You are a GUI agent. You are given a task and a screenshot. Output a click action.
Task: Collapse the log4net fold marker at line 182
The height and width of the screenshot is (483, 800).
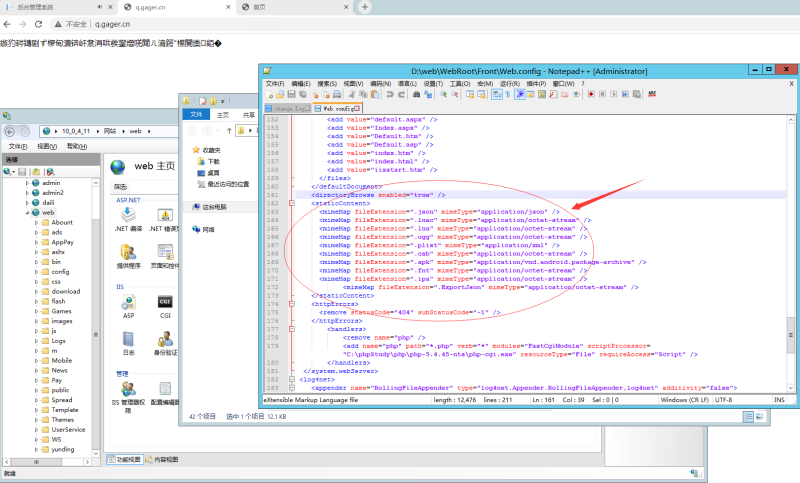pos(292,379)
